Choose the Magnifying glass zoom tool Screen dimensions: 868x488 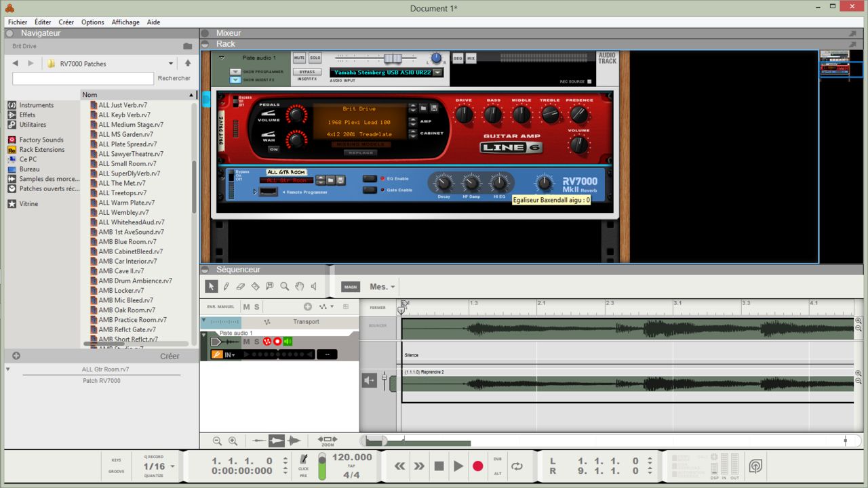coord(285,287)
